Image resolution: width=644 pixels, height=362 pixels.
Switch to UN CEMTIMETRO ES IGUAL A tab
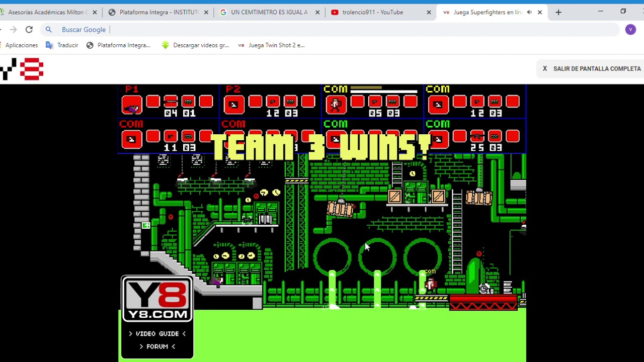(x=269, y=12)
